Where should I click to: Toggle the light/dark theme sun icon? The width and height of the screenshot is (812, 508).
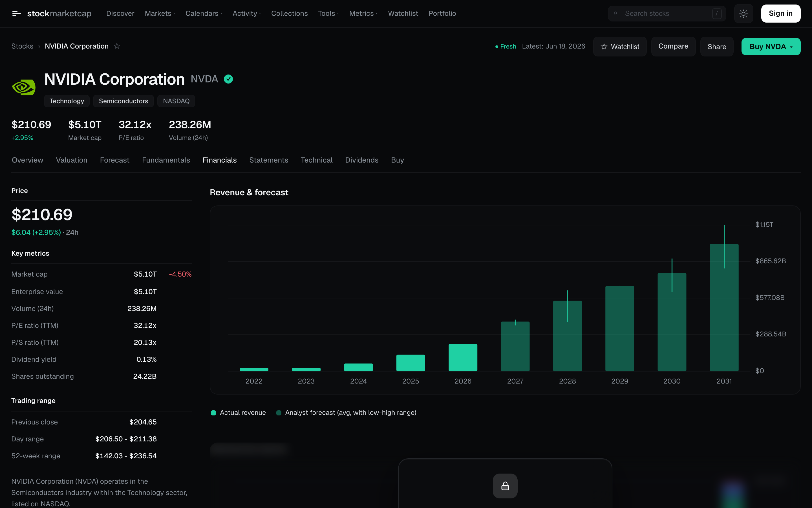(x=743, y=14)
